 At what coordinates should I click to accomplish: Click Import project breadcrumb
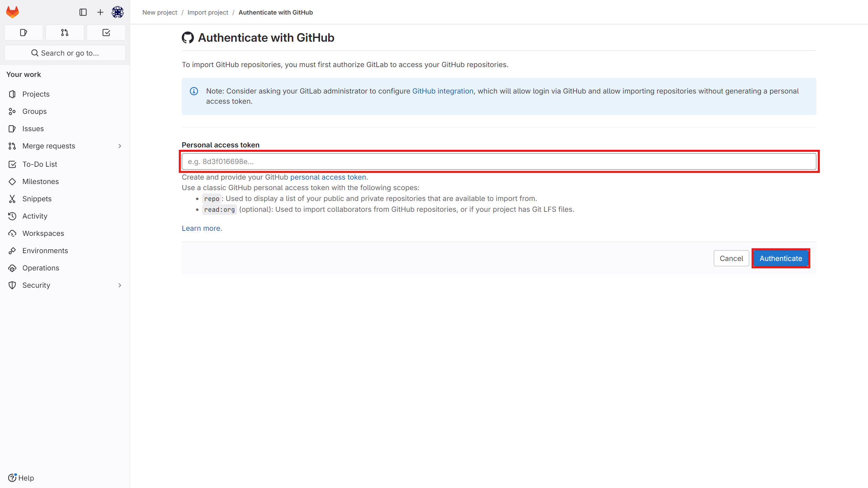[208, 12]
